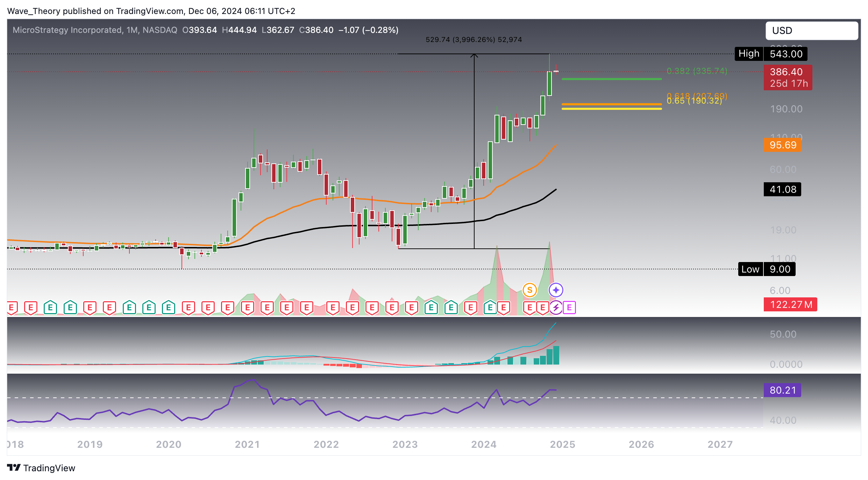Click the purple lightning bolt event icon
The image size is (868, 480).
[x=556, y=308]
